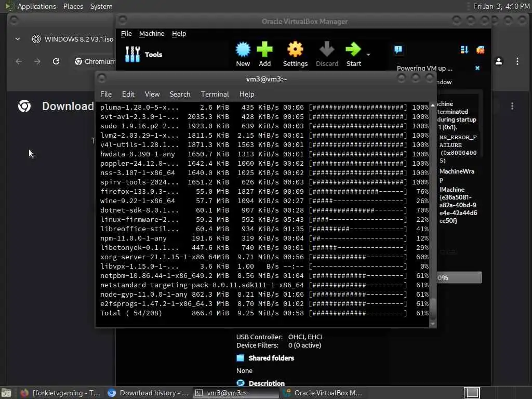Switch to Oracle VirtualBox taskbar entry

323,393
